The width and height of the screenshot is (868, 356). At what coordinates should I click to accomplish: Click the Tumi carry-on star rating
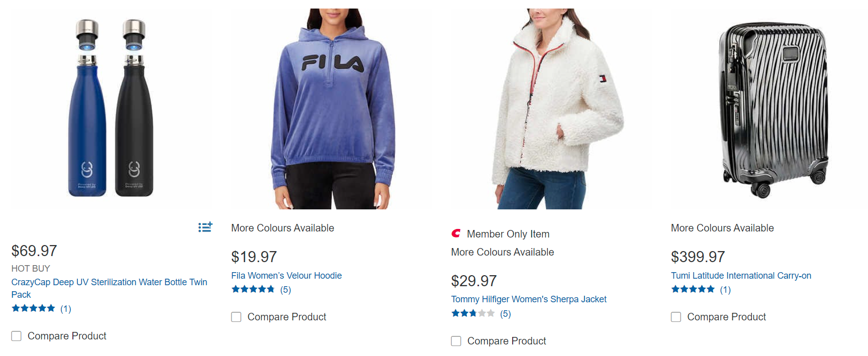pyautogui.click(x=693, y=289)
